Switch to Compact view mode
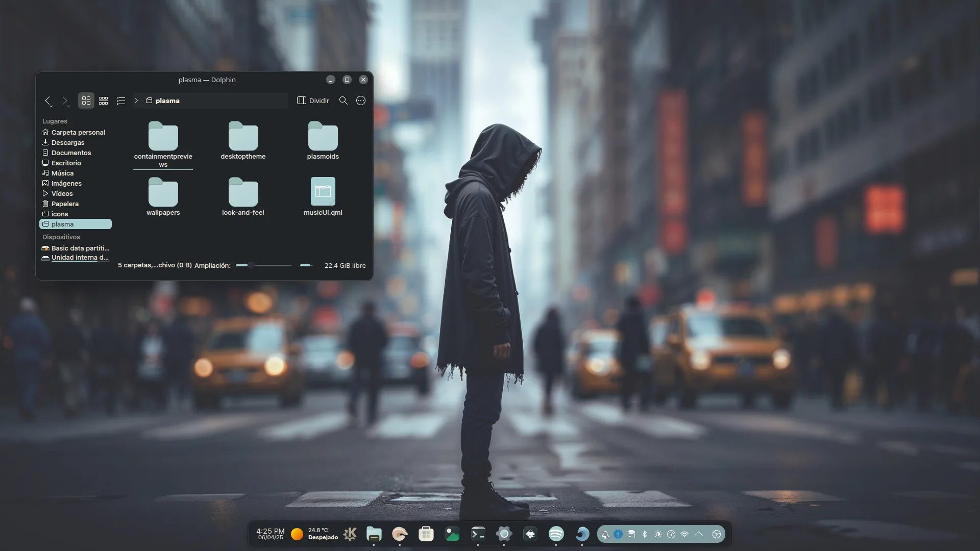The image size is (980, 551). click(x=104, y=101)
